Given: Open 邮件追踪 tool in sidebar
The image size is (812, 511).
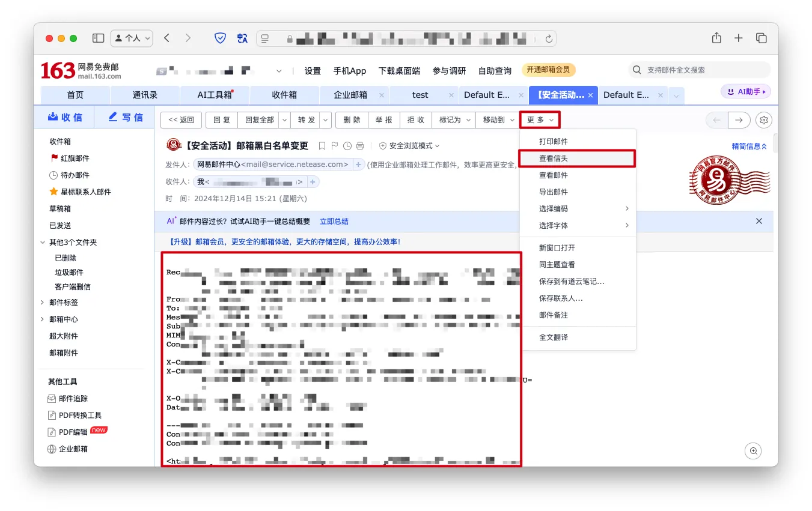Looking at the screenshot, I should tap(73, 399).
